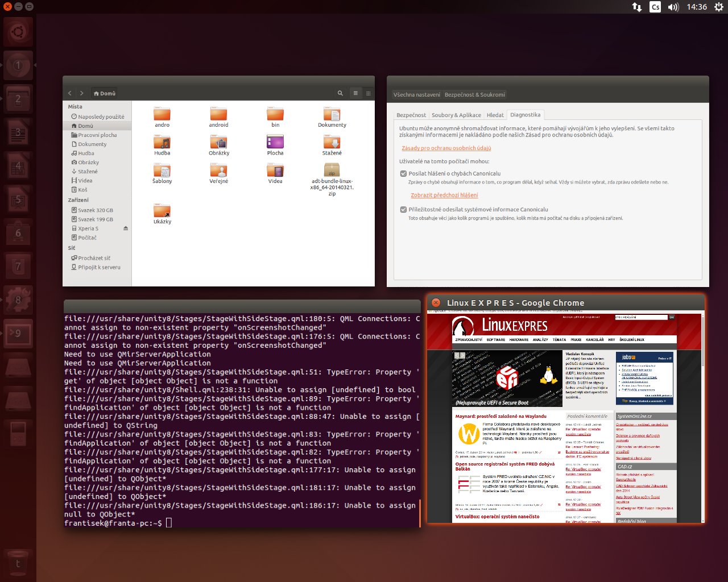The width and height of the screenshot is (728, 582).
Task: Open the adt-bundle-linux zip archive
Action: tap(332, 171)
